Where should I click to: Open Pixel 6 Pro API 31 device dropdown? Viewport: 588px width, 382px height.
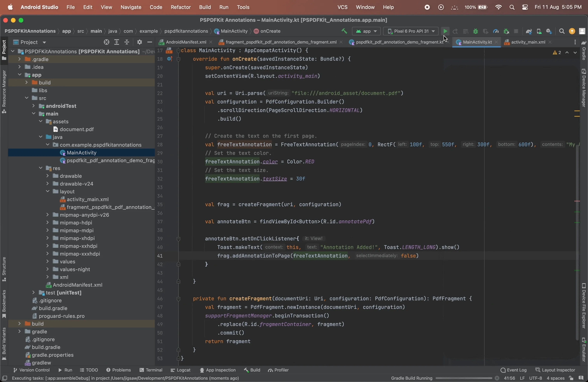411,31
